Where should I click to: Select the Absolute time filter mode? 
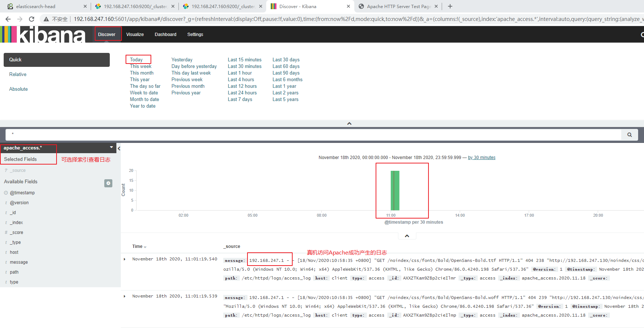18,89
